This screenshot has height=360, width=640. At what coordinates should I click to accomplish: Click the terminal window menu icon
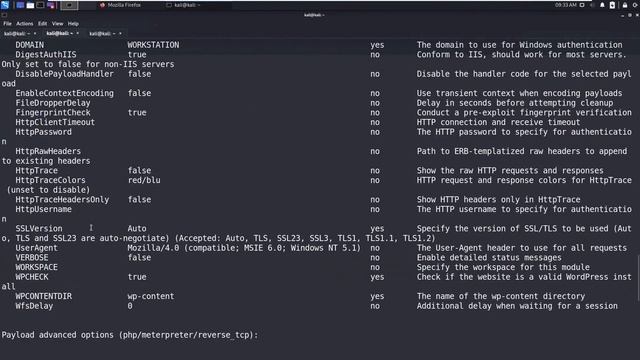tap(4, 15)
